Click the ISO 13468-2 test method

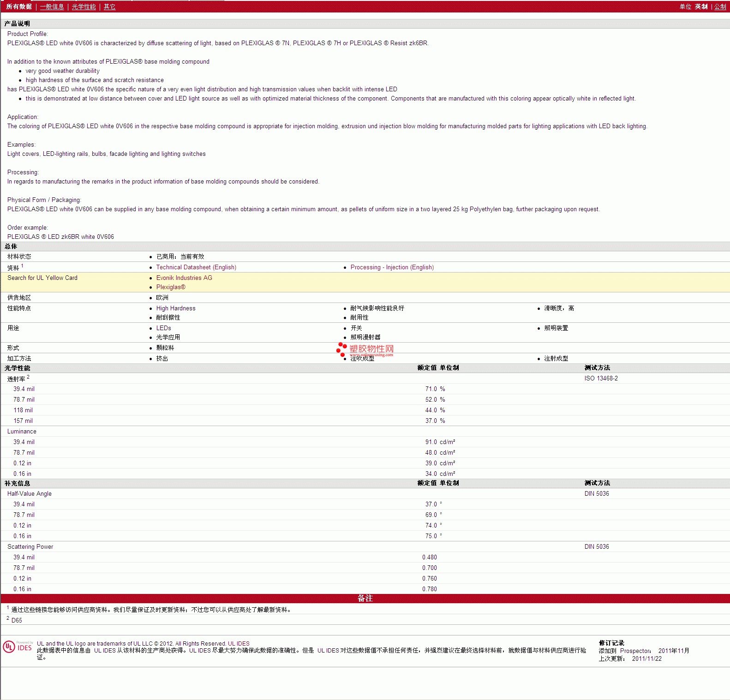tap(601, 378)
